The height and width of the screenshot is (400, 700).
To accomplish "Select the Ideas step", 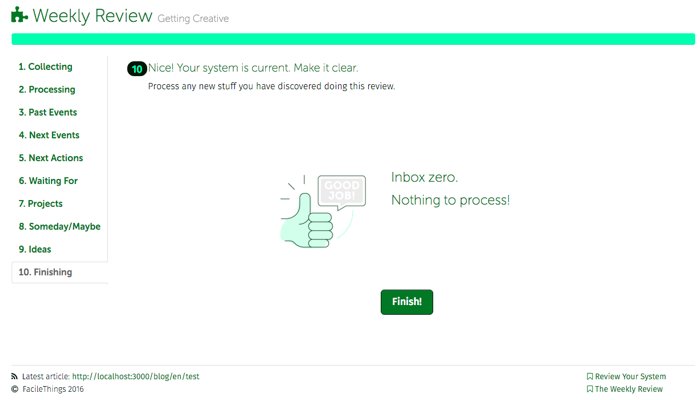I will click(35, 249).
